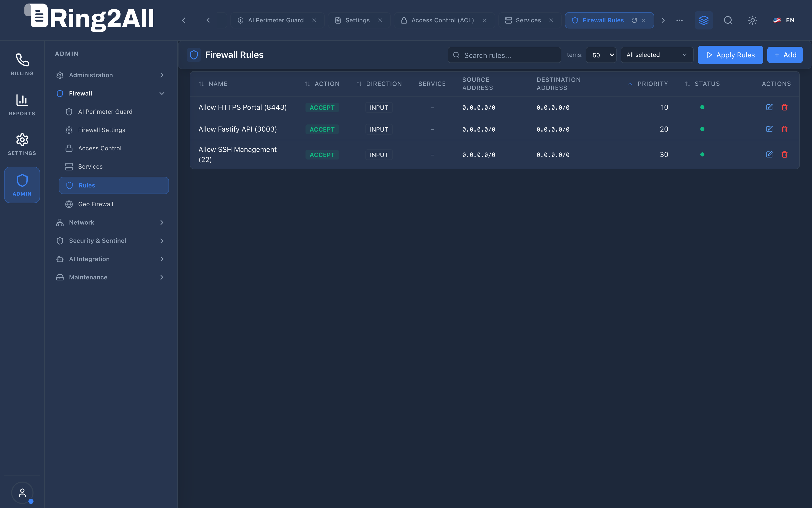Open the more tabs ellipsis menu
Viewport: 812px width, 508px height.
(x=680, y=20)
